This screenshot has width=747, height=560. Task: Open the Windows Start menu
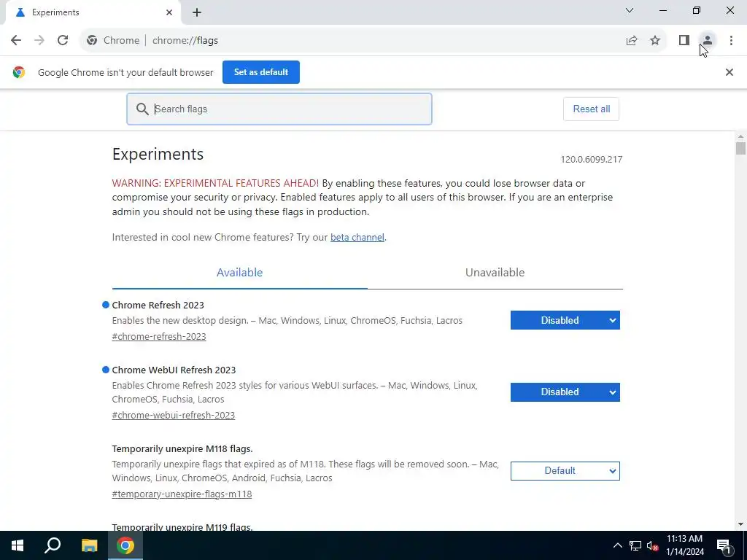tap(18, 545)
